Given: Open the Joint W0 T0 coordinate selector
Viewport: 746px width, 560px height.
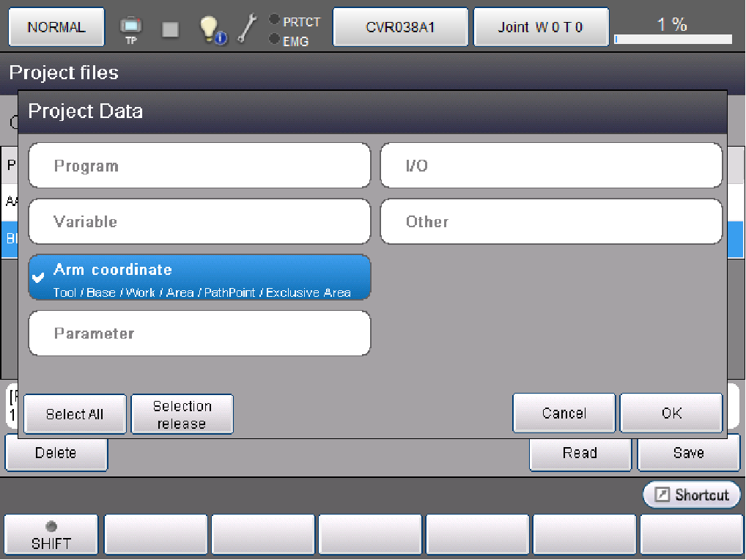Looking at the screenshot, I should click(541, 28).
